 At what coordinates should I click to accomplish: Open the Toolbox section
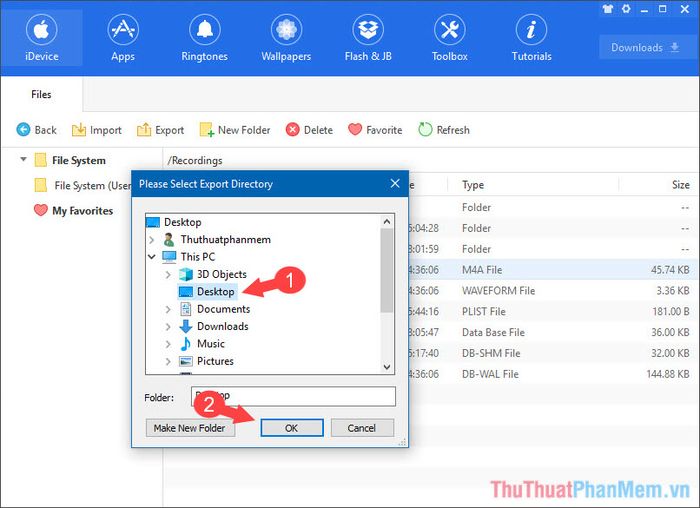pyautogui.click(x=450, y=38)
